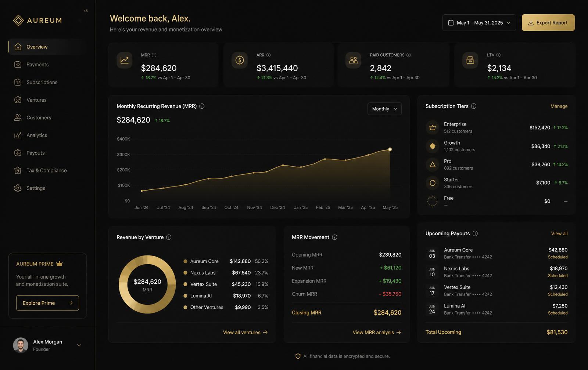This screenshot has width=588, height=370.
Task: Click the Explore Prime button
Action: [x=47, y=303]
